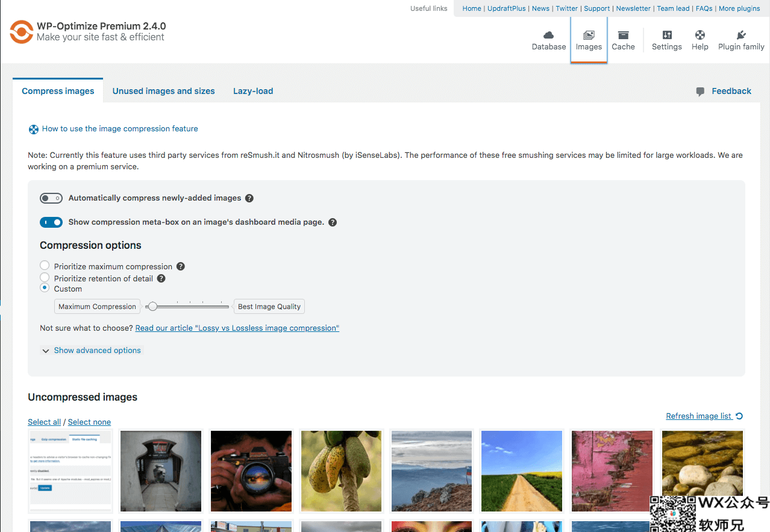Click the WP-Optimize logo icon
The width and height of the screenshot is (770, 532).
[x=21, y=31]
